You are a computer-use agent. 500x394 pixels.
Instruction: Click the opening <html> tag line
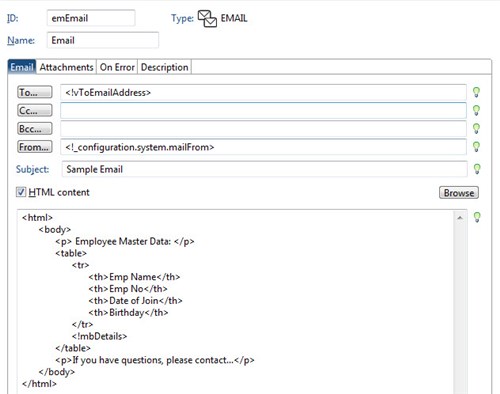click(37, 218)
